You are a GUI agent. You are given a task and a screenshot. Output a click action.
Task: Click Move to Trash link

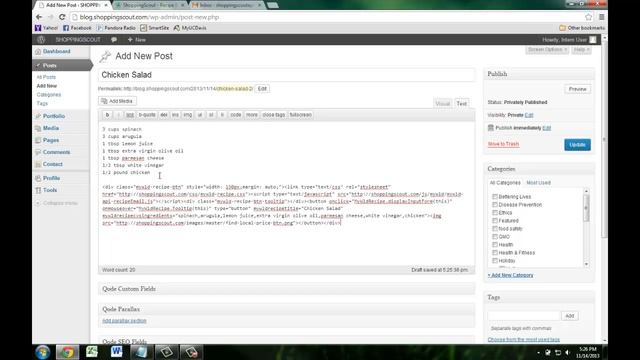coord(503,144)
